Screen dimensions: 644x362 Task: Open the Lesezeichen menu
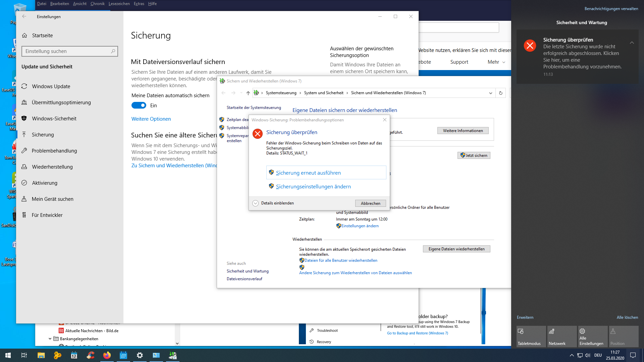tap(119, 4)
